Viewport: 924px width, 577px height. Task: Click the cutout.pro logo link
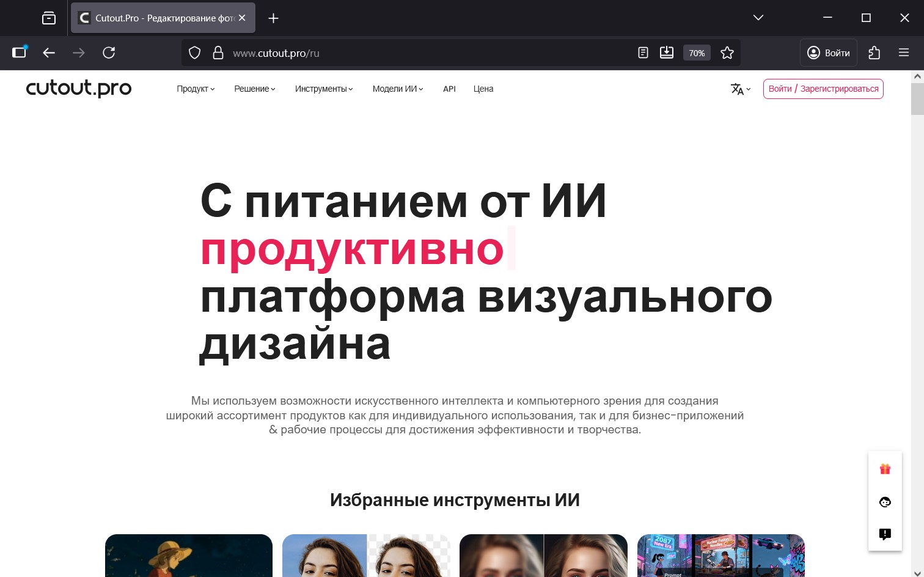pyautogui.click(x=78, y=88)
